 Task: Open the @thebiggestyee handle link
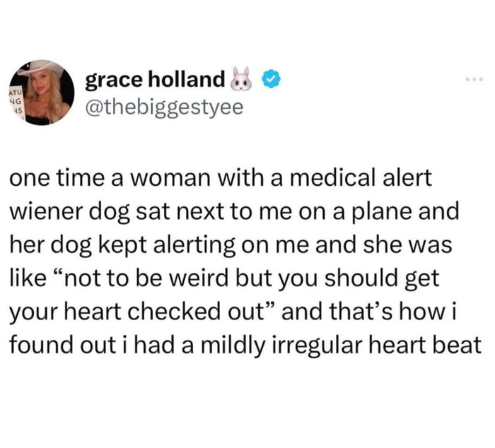click(164, 107)
